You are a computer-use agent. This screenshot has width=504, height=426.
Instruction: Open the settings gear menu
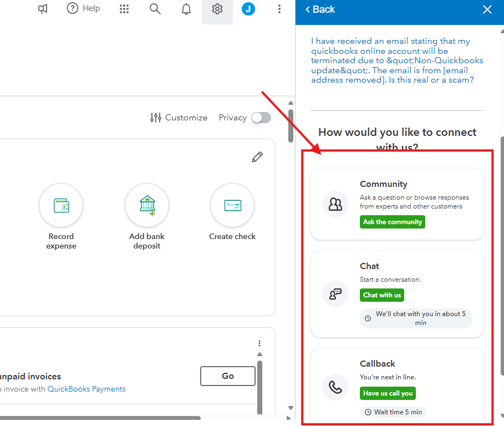(217, 9)
